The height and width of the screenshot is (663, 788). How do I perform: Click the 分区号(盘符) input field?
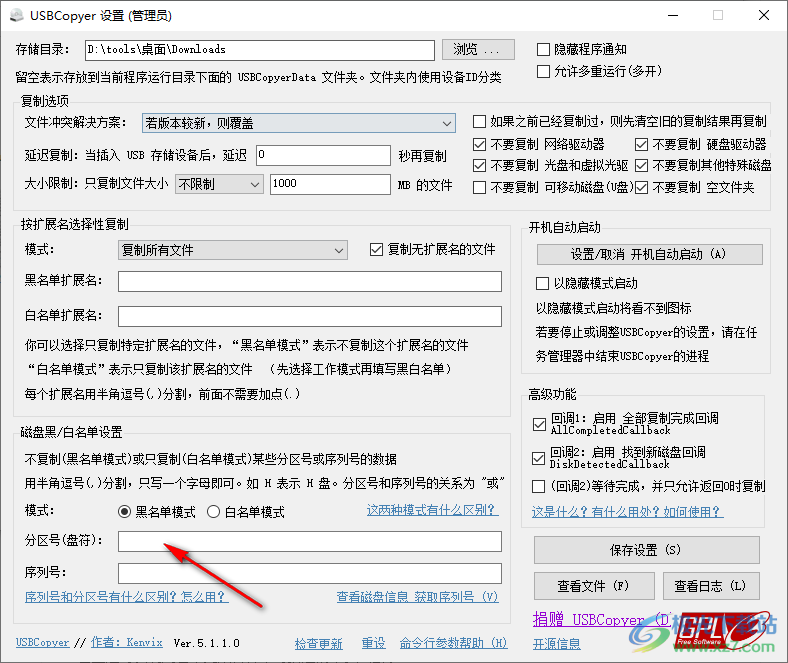click(x=310, y=541)
